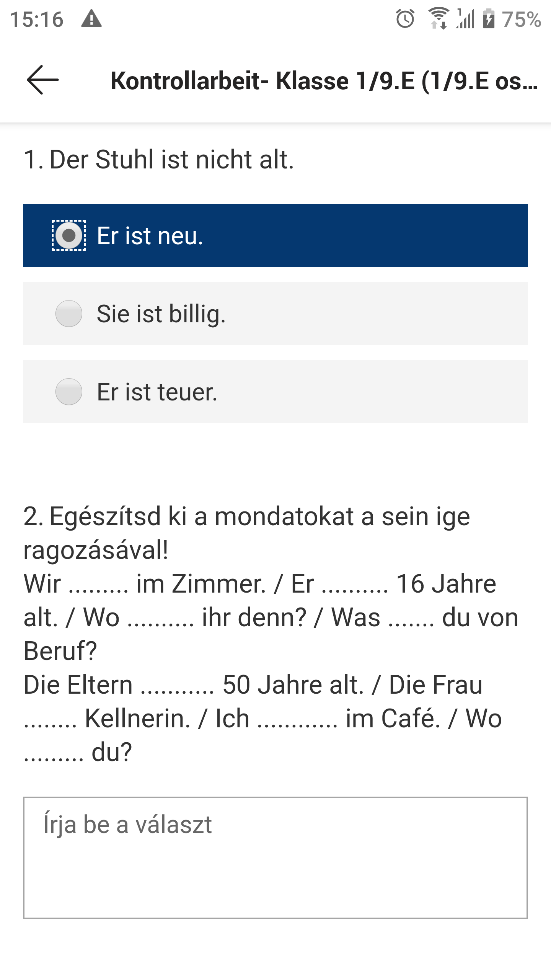551x980 pixels.
Task: Pick the radio button beside 'Er ist teuer.'
Action: pyautogui.click(x=69, y=392)
